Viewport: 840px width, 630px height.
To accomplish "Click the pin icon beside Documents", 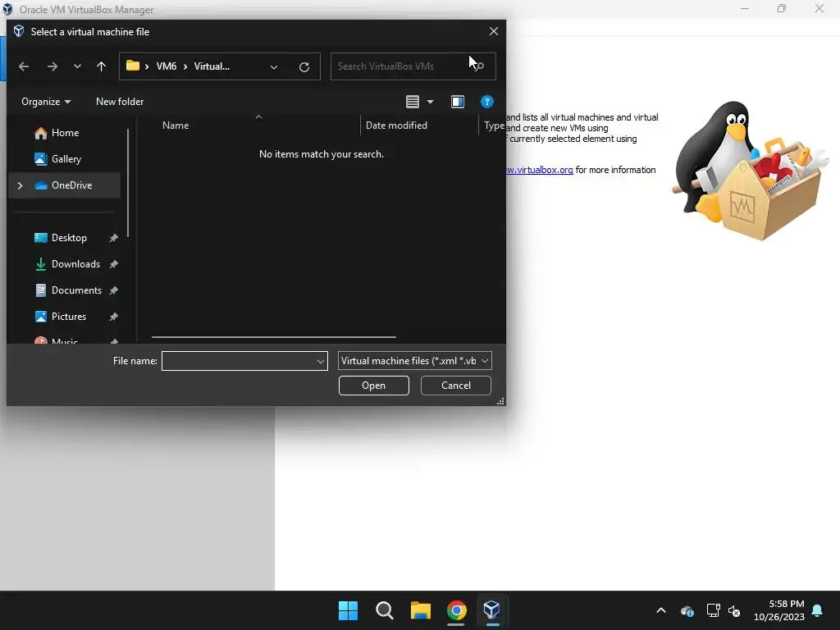I will [x=113, y=290].
